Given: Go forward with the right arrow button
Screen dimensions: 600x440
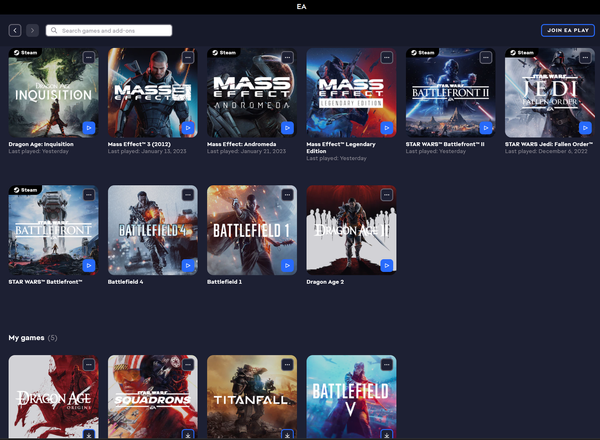Looking at the screenshot, I should click(x=33, y=30).
